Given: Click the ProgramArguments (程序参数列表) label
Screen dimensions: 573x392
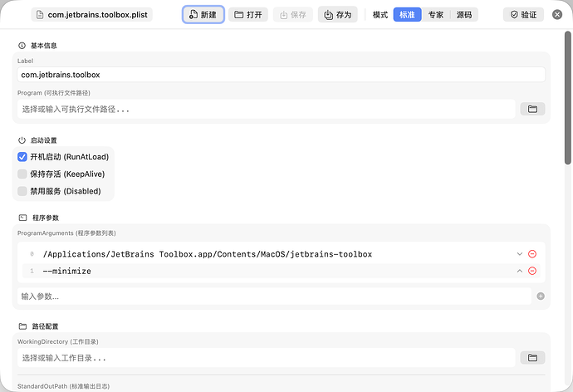Looking at the screenshot, I should pos(66,233).
